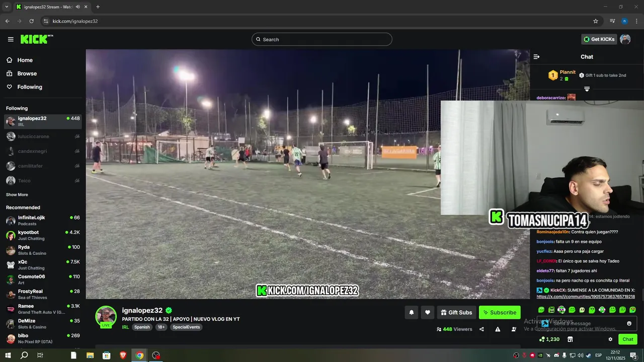Image resolution: width=644 pixels, height=362 pixels.
Task: Click the Get KICKs button
Action: [x=599, y=39]
